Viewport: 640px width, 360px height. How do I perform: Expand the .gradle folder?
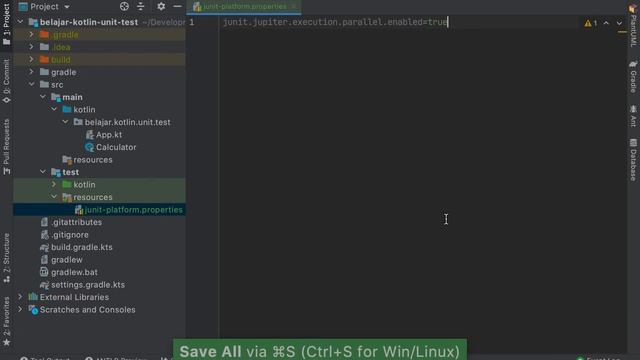pyautogui.click(x=31, y=34)
